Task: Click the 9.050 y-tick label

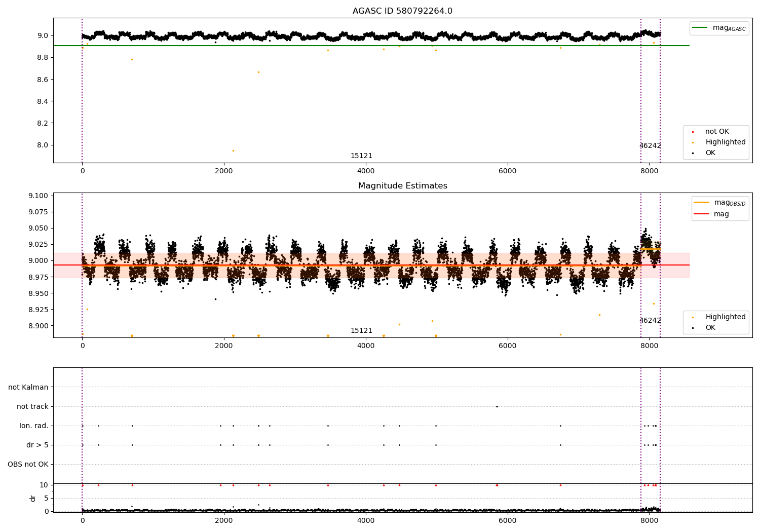Action: [x=39, y=228]
